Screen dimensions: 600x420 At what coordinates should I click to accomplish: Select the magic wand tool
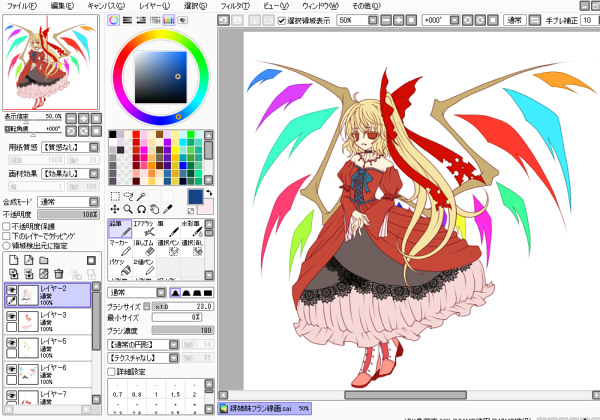tap(141, 197)
